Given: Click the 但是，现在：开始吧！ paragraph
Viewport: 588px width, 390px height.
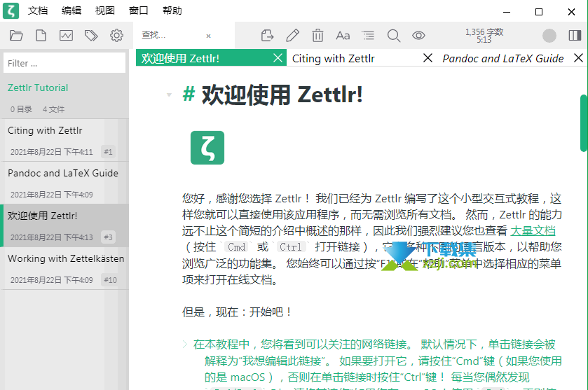Looking at the screenshot, I should click(x=237, y=312).
